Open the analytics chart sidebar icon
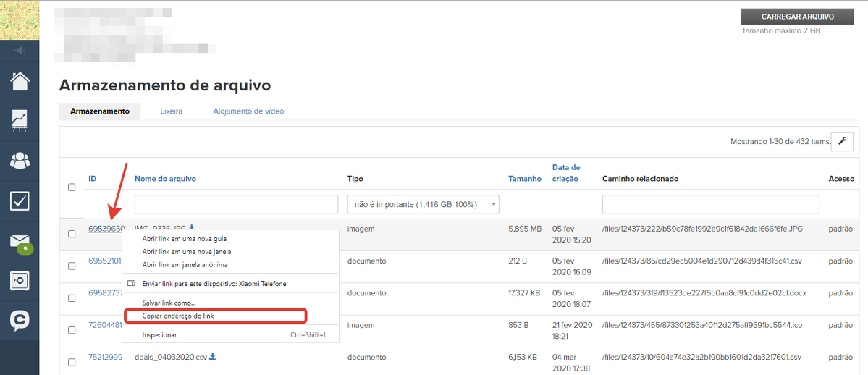The width and height of the screenshot is (868, 375). click(20, 120)
